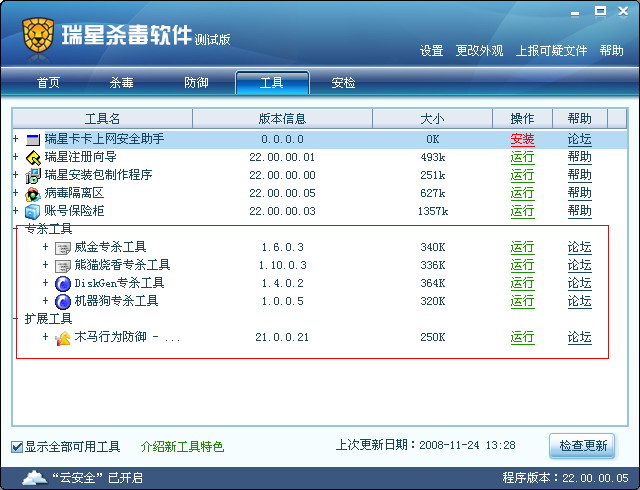Open the 设置 menu
Image resolution: width=640 pixels, height=490 pixels.
431,51
